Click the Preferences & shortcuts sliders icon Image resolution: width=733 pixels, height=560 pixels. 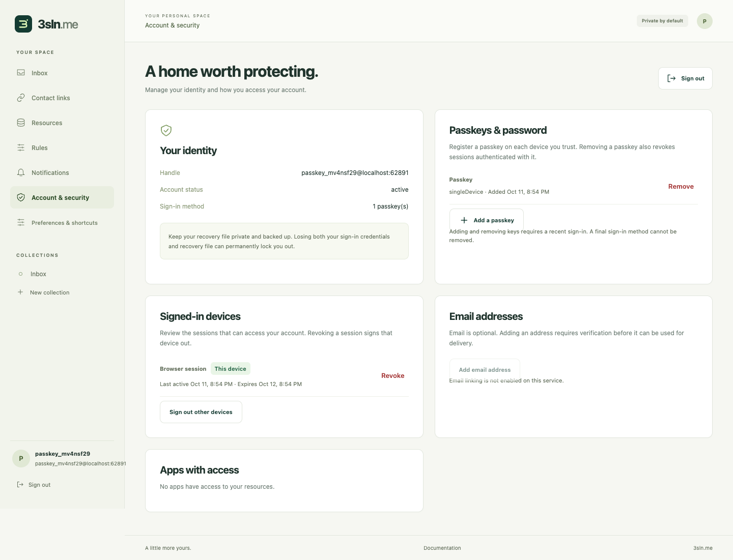pos(21,222)
